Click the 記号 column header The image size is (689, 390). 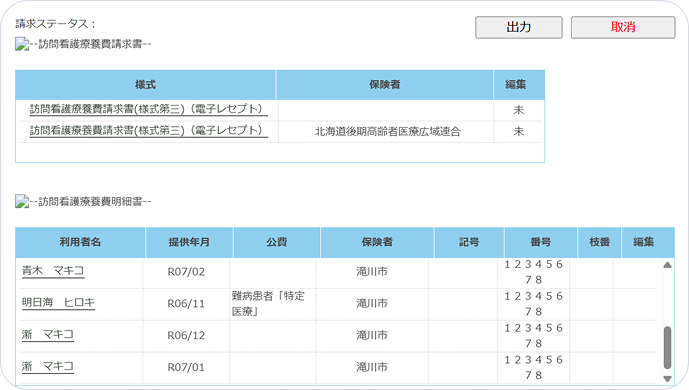point(469,242)
